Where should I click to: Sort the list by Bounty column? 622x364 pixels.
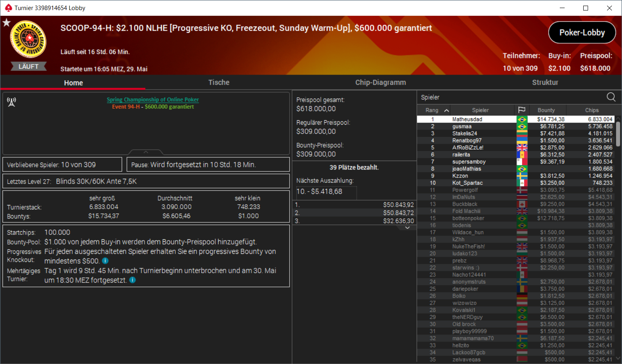[546, 110]
